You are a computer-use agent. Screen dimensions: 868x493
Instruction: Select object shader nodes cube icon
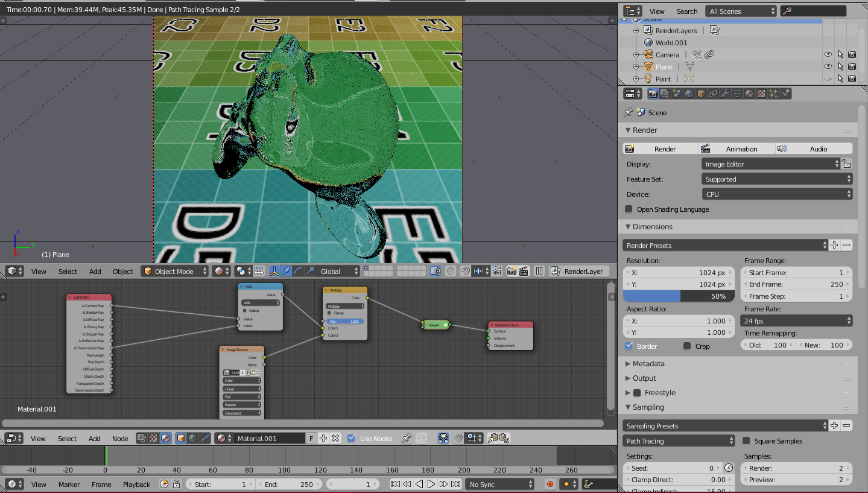point(181,438)
